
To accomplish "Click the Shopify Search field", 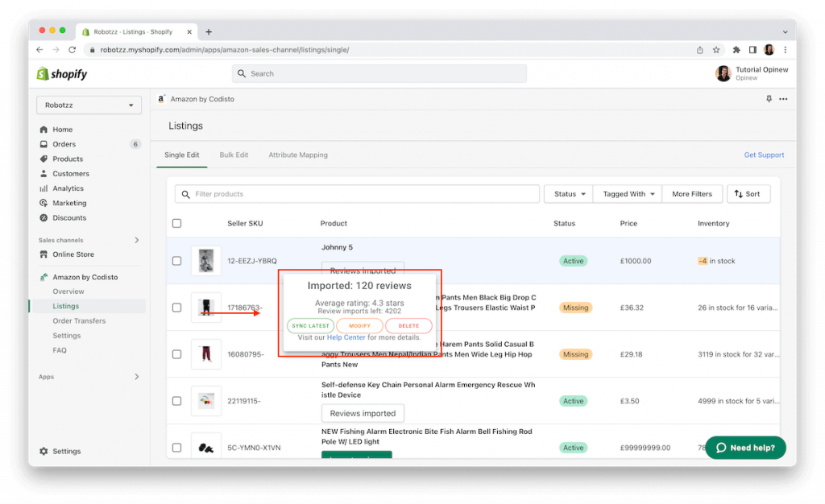I will (x=379, y=73).
